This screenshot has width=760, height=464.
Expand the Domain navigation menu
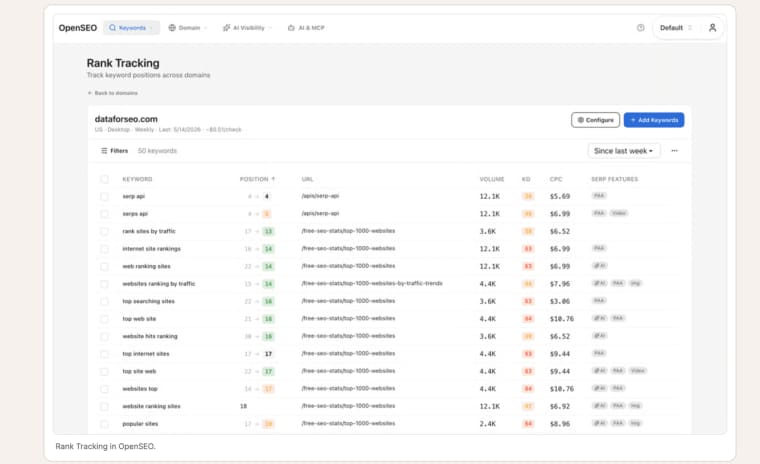188,28
